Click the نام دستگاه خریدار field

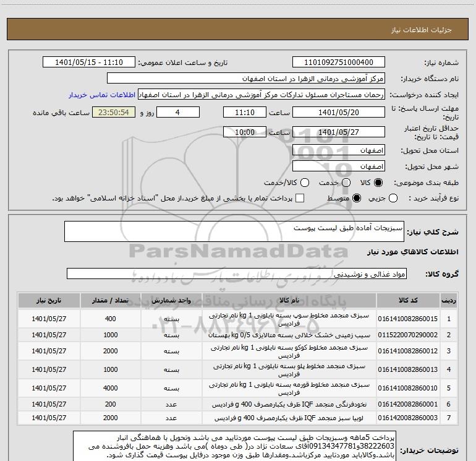[x=246, y=79]
